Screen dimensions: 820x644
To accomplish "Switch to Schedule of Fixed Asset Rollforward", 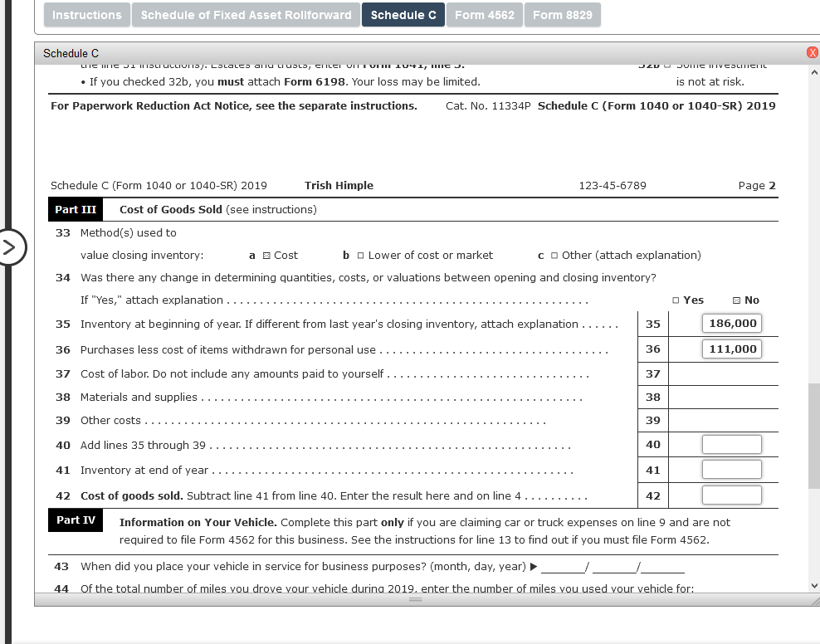I will pyautogui.click(x=246, y=14).
